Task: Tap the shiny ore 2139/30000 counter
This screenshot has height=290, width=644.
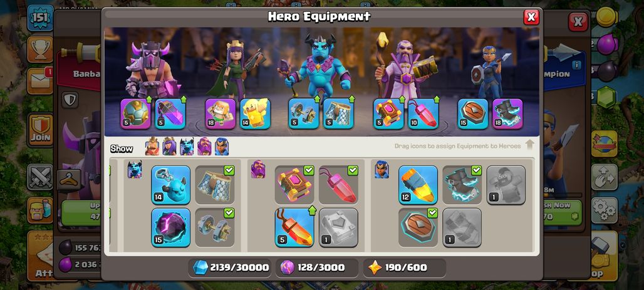Action: (x=231, y=268)
